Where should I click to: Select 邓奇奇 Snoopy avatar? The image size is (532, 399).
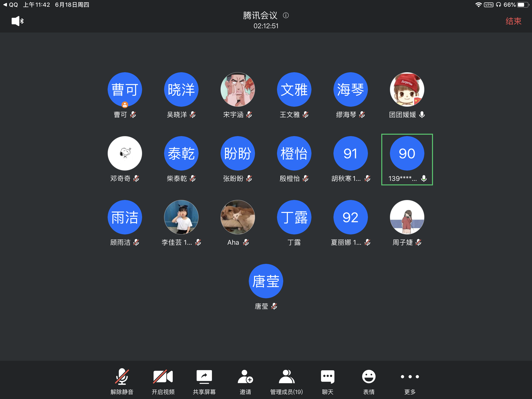pyautogui.click(x=125, y=153)
